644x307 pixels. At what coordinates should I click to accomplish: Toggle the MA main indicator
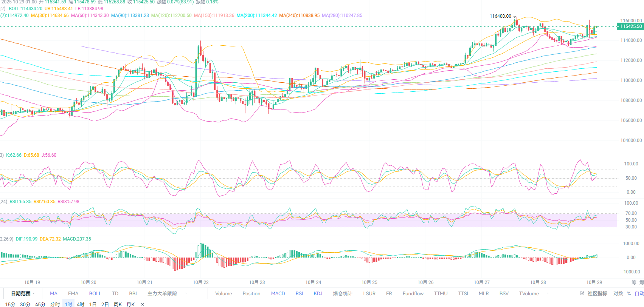click(x=54, y=293)
